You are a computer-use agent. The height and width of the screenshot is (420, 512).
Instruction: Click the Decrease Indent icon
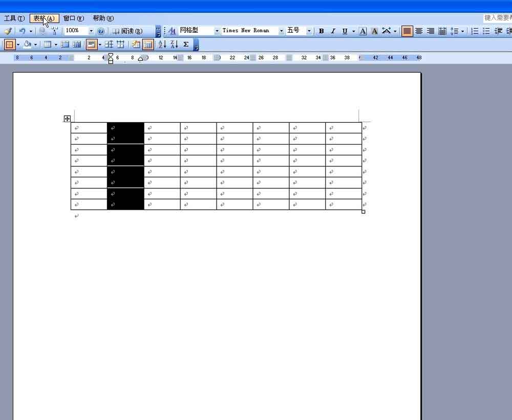[x=498, y=31]
